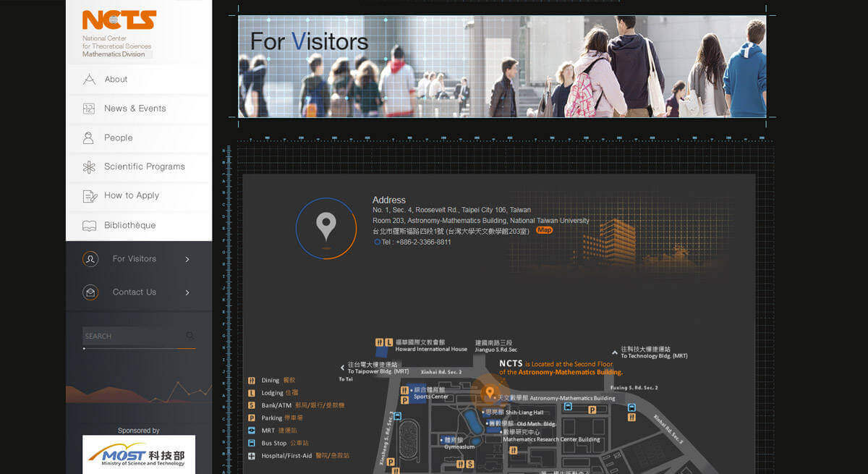Click the Hospital/First-Aid legend icon
Viewport: 868px width, 474px height.
pos(252,456)
